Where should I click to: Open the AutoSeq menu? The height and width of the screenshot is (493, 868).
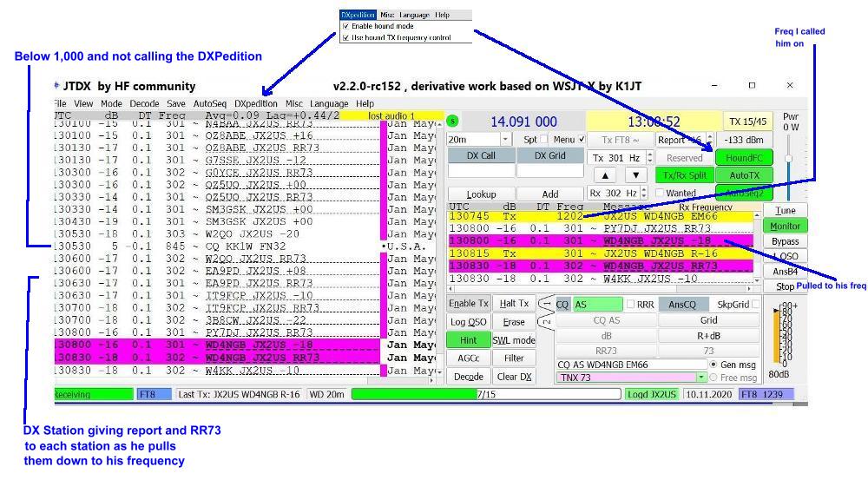(210, 103)
